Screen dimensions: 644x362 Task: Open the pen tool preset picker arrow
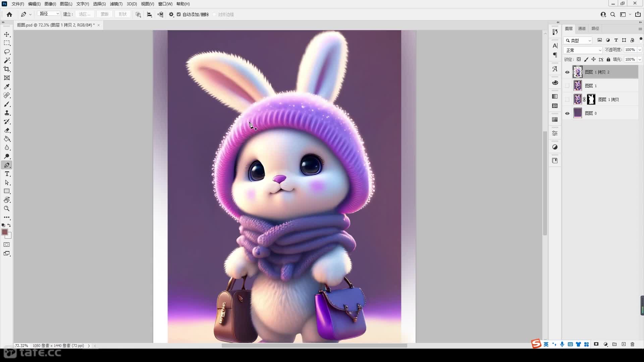30,14
